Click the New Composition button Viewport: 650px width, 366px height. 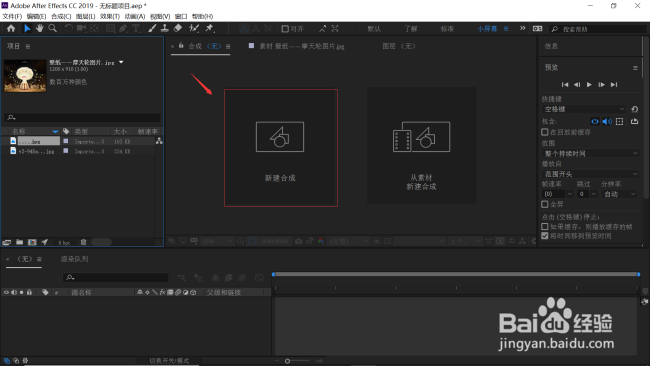click(x=281, y=148)
